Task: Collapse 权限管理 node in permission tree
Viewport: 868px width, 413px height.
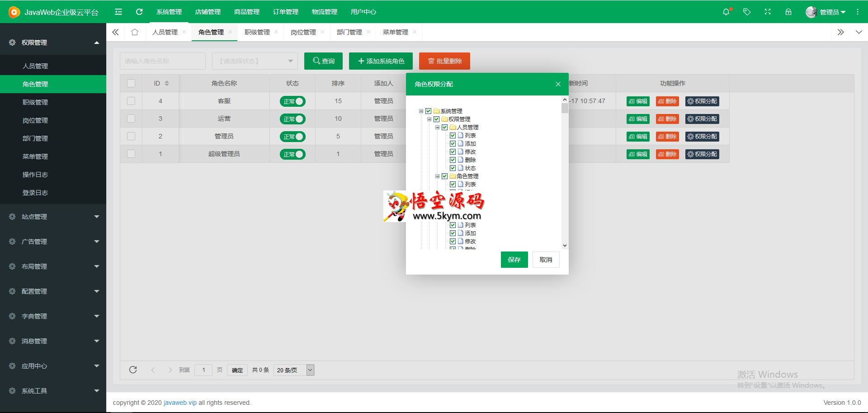Action: click(x=429, y=119)
